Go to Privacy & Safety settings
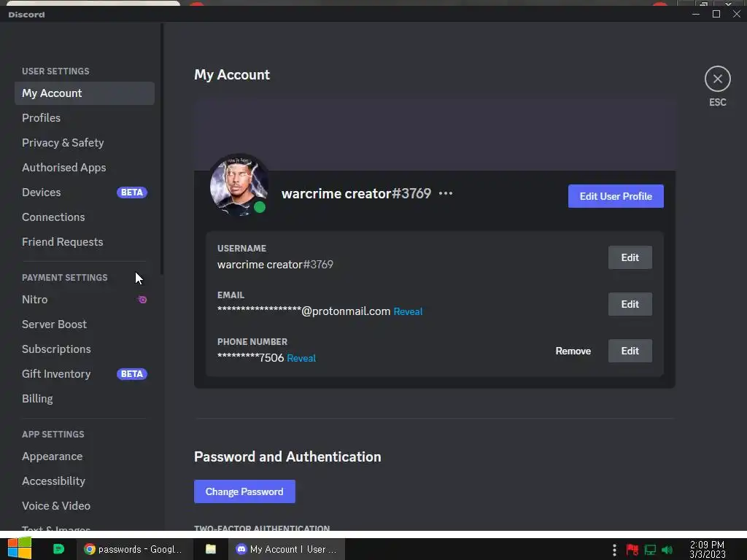 [85, 143]
